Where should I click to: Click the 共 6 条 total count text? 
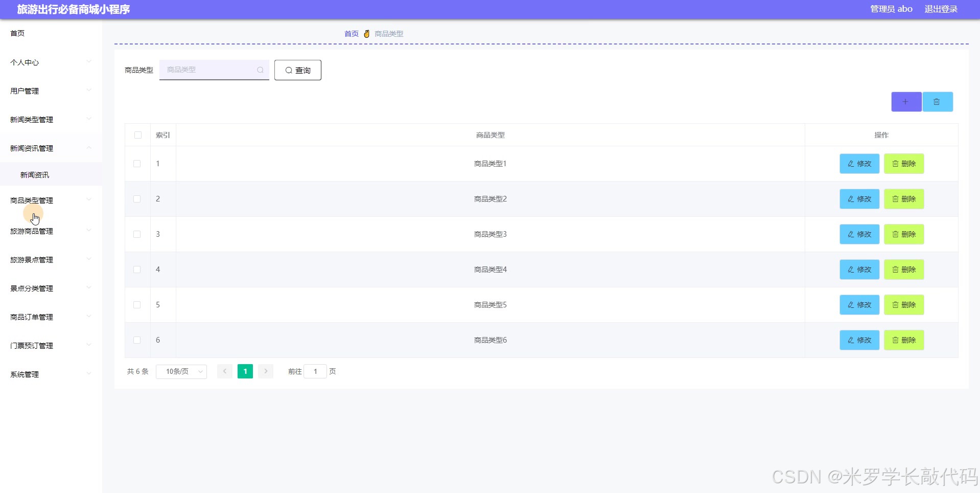click(138, 371)
